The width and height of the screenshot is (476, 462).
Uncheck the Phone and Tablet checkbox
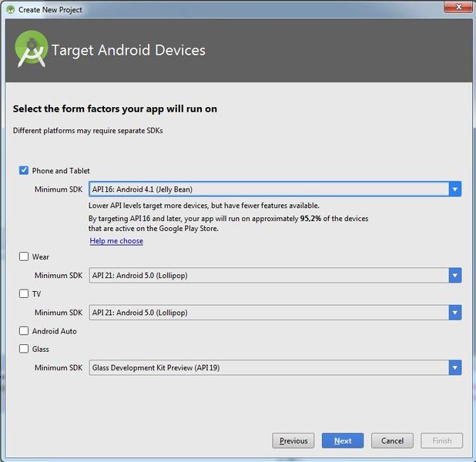(24, 170)
